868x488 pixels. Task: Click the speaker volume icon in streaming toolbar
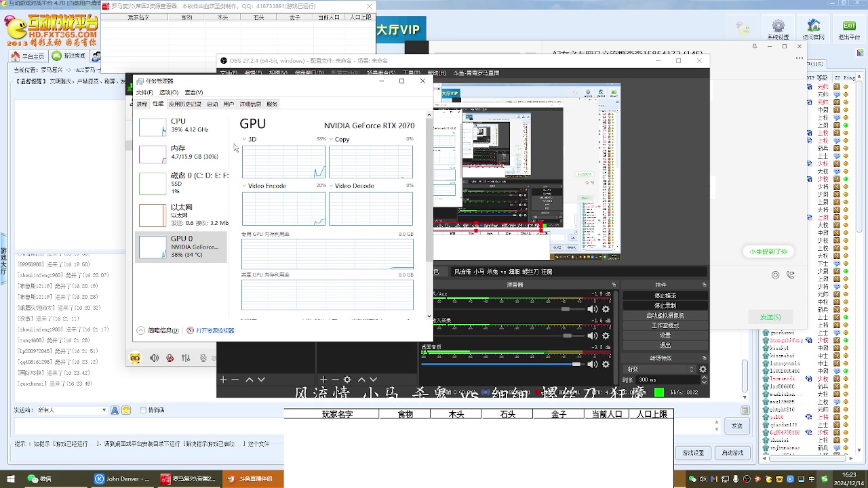154,358
